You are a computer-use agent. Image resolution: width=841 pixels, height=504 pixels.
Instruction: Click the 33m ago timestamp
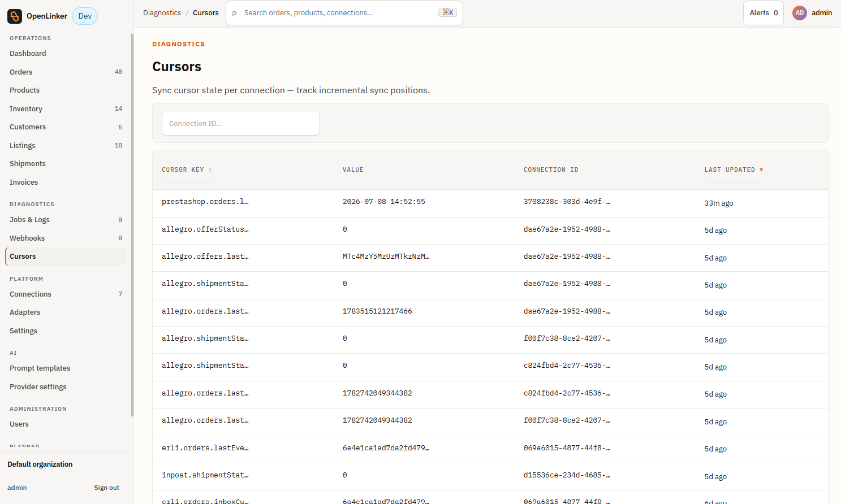tap(718, 203)
